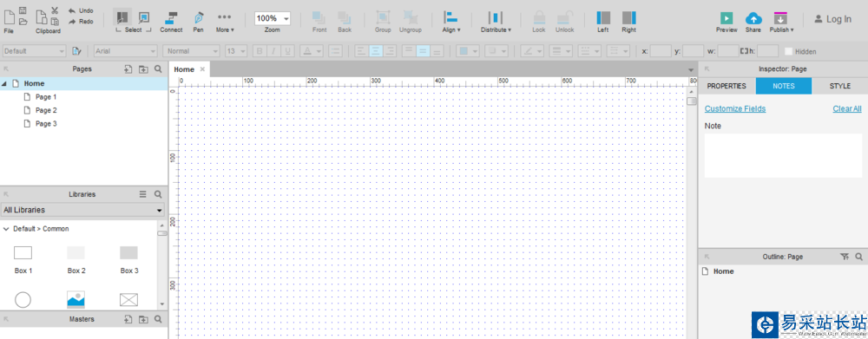This screenshot has width=868, height=339.
Task: Select the Pen tool
Action: click(x=198, y=22)
